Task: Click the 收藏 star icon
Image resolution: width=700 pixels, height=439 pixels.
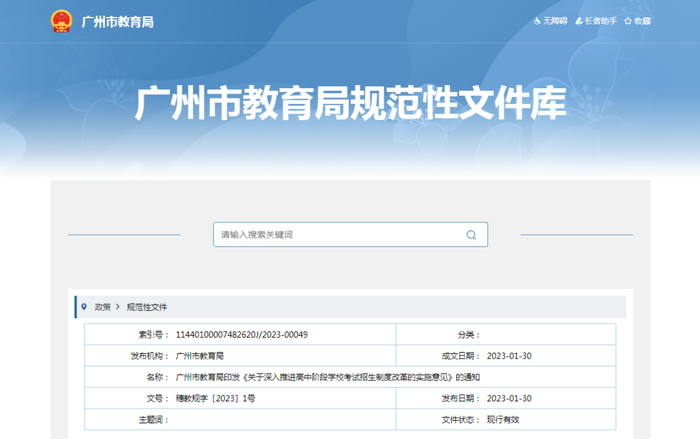Action: pos(628,21)
